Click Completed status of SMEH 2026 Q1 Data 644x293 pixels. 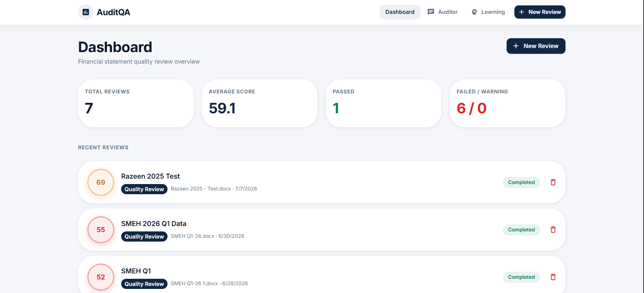(x=521, y=230)
